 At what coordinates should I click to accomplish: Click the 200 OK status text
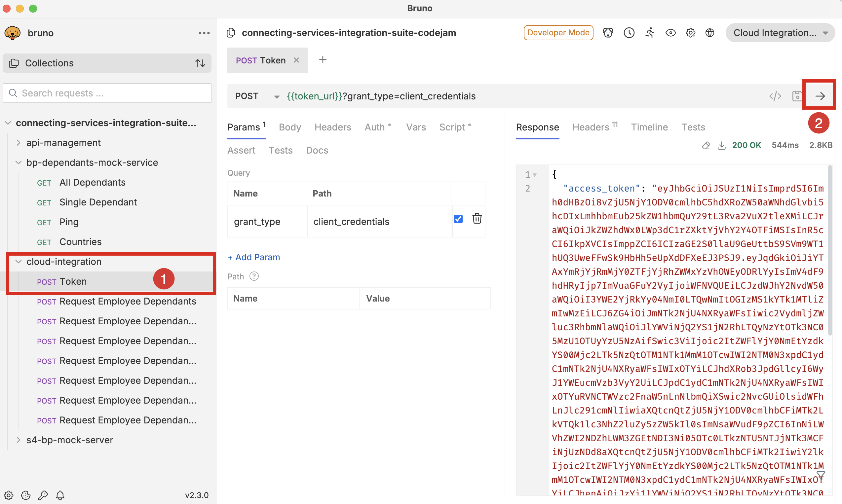tap(746, 145)
